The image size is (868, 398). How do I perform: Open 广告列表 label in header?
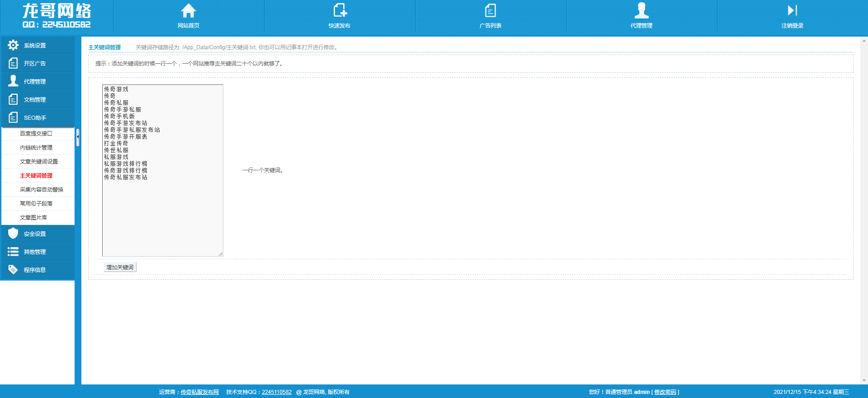491,26
